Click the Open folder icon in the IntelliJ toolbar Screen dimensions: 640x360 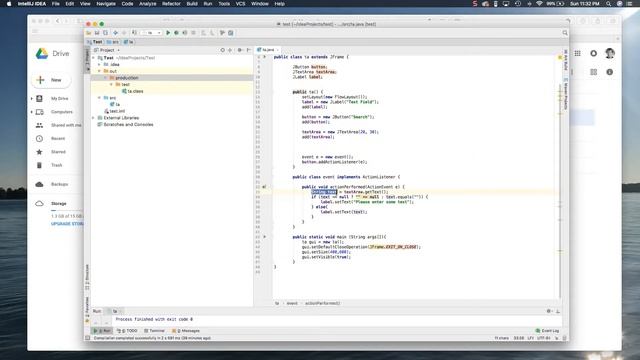[x=89, y=33]
